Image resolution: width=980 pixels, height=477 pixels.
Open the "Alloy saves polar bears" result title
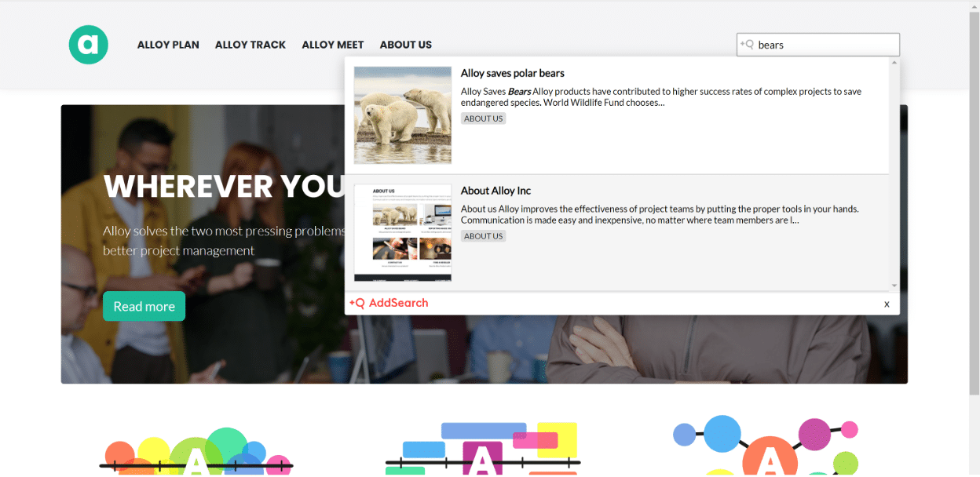coord(513,73)
